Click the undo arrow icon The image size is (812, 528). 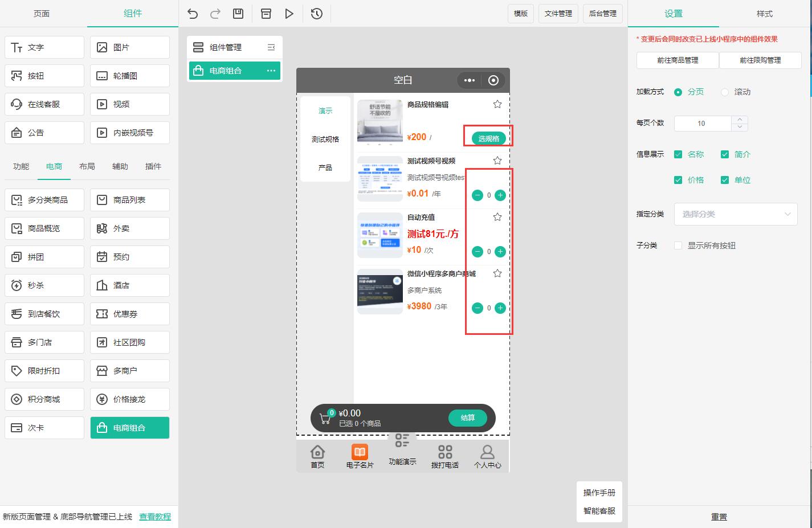(x=193, y=14)
